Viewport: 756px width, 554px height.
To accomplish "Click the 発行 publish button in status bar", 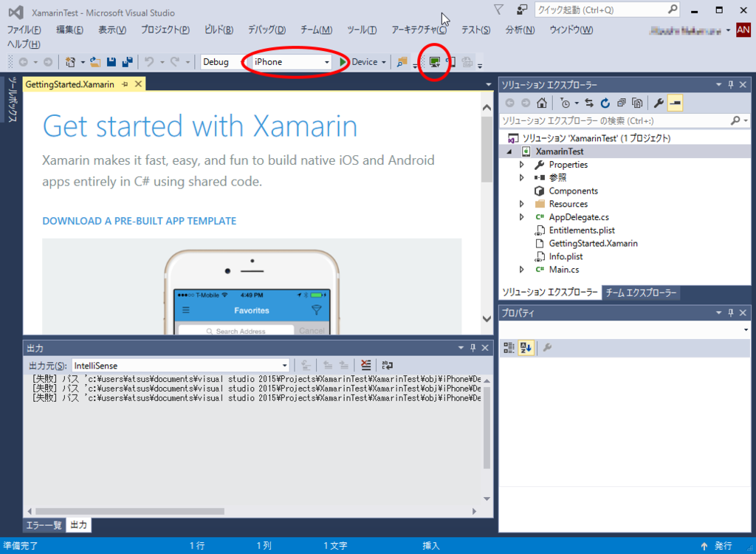I will coord(718,546).
